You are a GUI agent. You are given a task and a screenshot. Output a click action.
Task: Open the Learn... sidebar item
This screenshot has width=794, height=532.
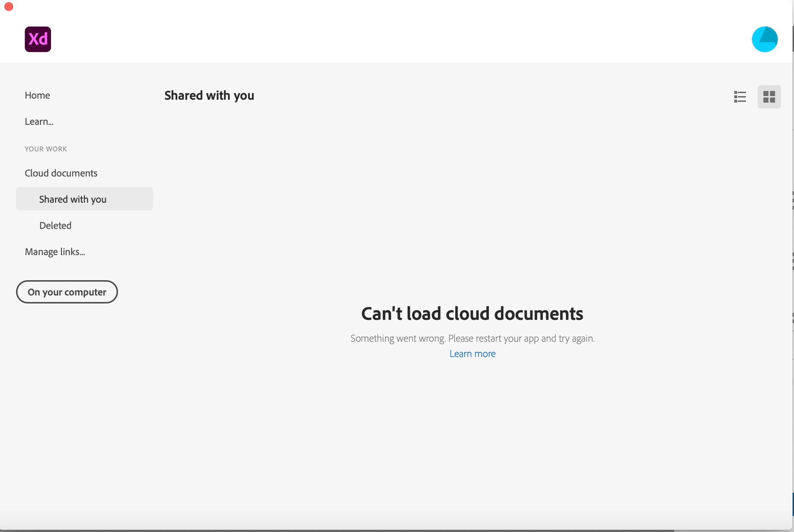click(39, 122)
